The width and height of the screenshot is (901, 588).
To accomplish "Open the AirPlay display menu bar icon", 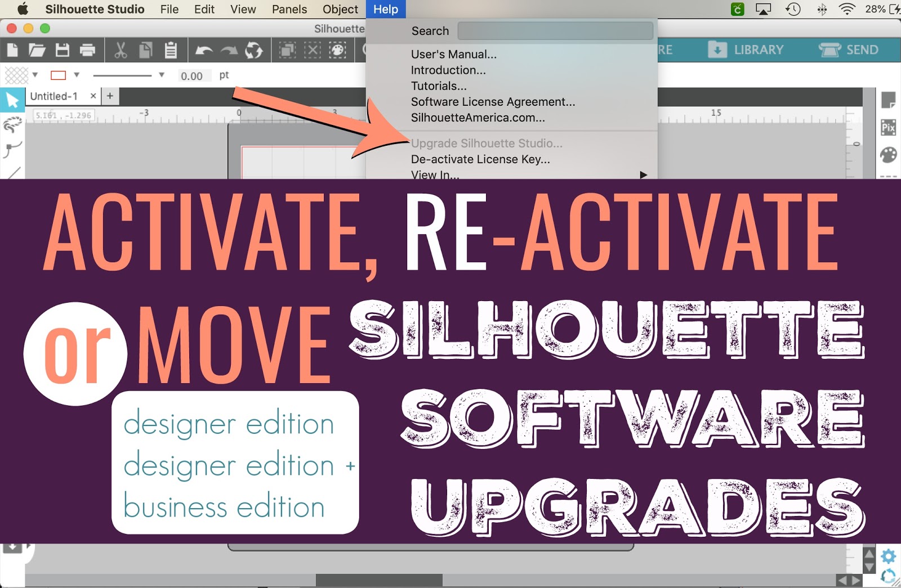I will [x=763, y=9].
